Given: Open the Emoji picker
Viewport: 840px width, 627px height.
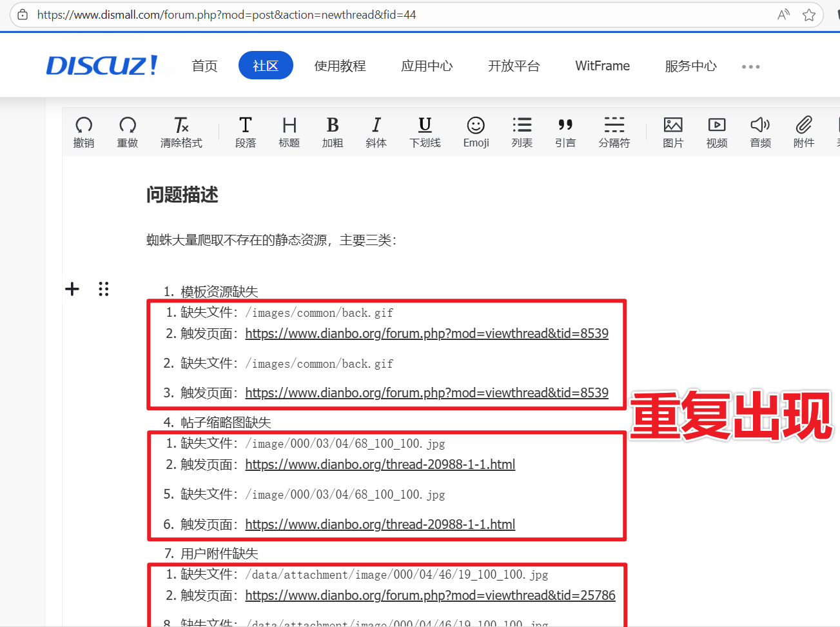Looking at the screenshot, I should [476, 132].
